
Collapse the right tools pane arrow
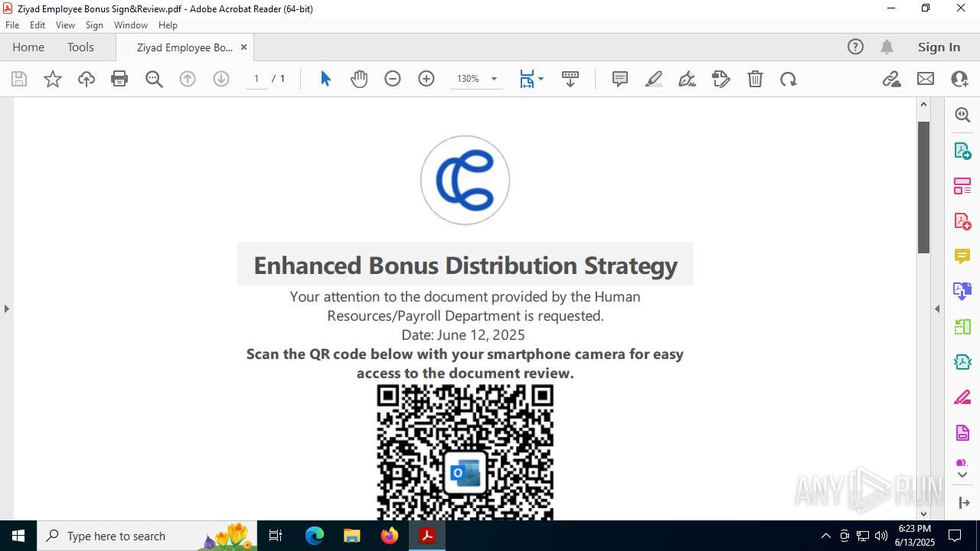pos(937,308)
